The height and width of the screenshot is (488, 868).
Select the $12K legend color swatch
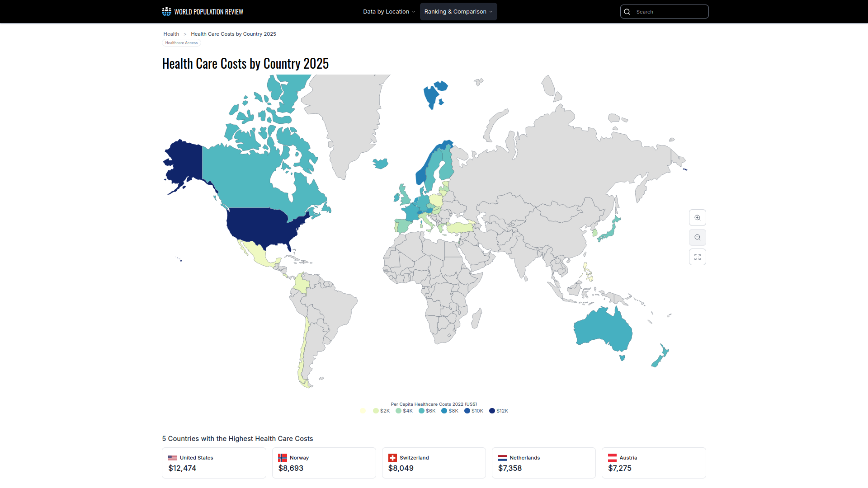pyautogui.click(x=492, y=411)
